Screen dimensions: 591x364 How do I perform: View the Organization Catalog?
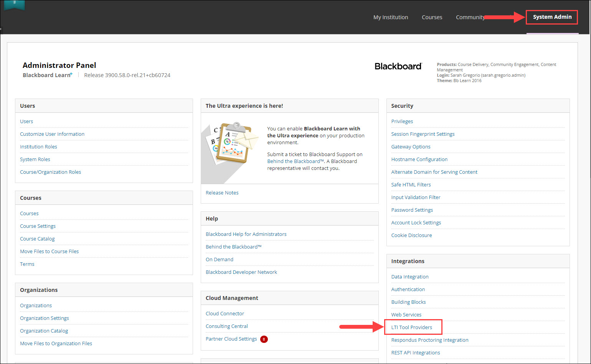pyautogui.click(x=44, y=331)
